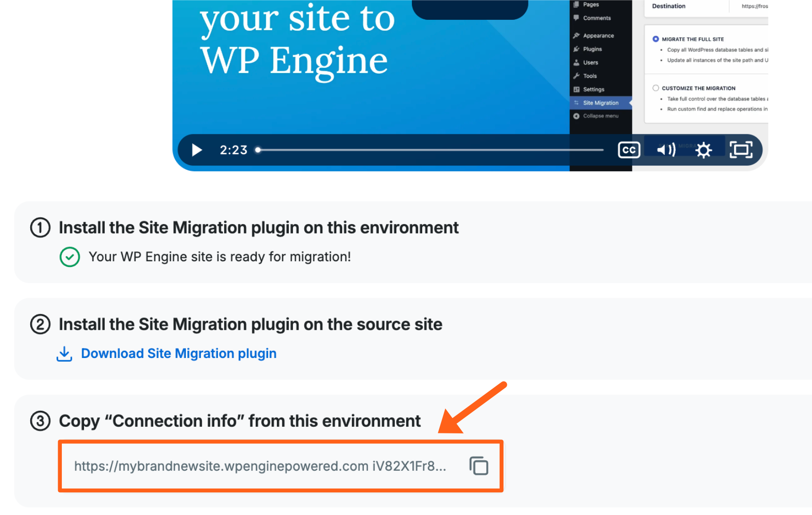Play the migration tutorial video
Screen dimensions: 812x515
coord(196,150)
